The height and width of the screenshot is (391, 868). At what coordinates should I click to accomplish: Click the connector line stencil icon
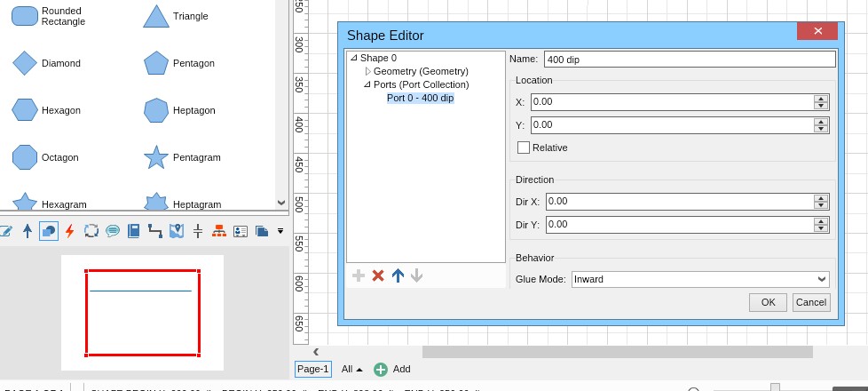155,231
